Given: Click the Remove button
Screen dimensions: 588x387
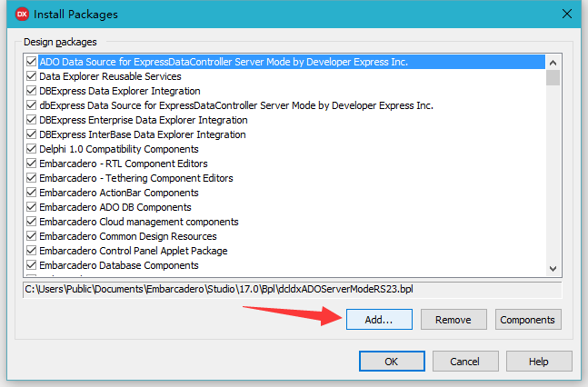Looking at the screenshot, I should tap(453, 320).
